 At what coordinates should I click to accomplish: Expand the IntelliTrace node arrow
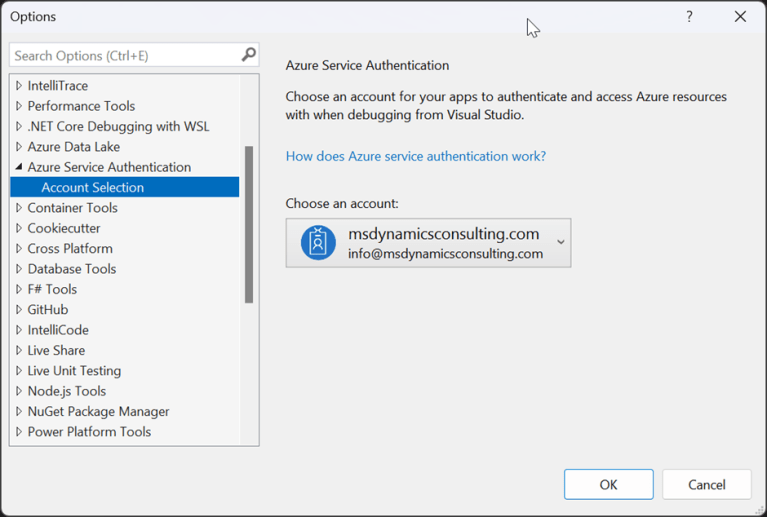click(x=19, y=86)
